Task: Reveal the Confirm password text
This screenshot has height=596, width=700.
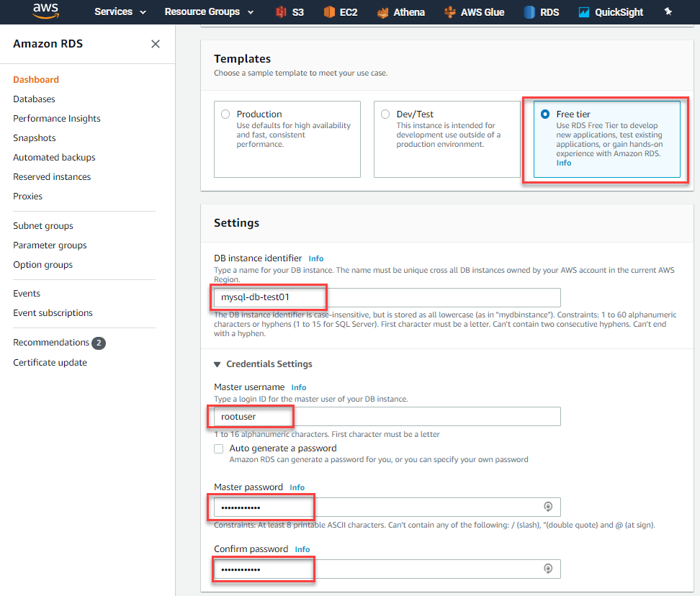Action: (x=548, y=569)
